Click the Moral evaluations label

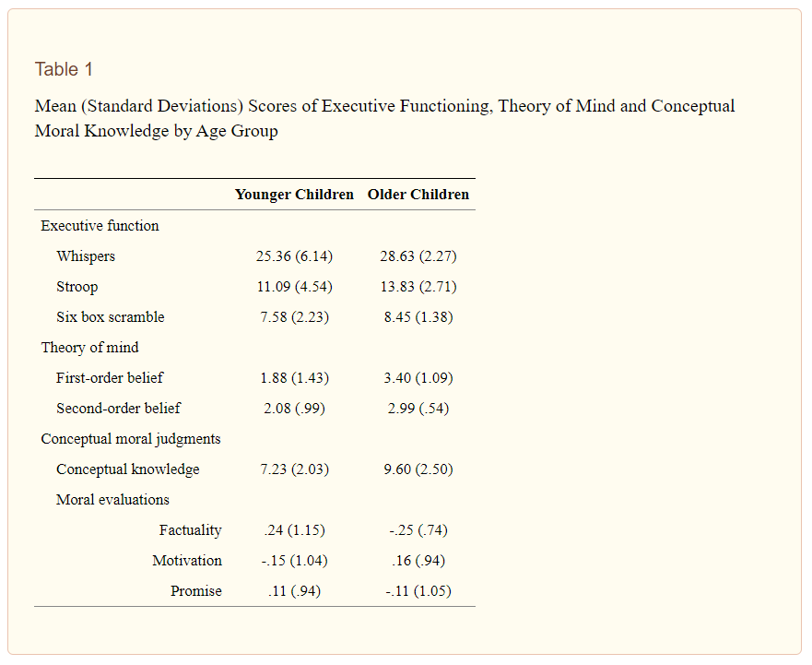point(112,500)
